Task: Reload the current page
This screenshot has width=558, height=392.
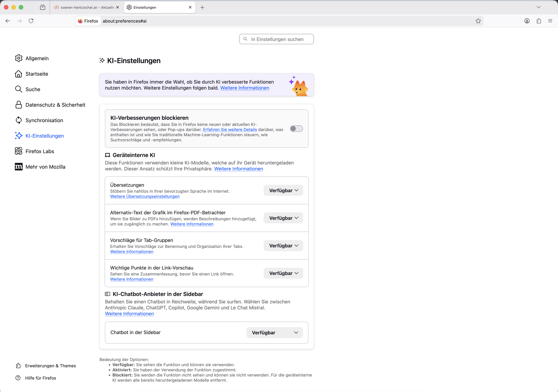Action: (x=31, y=21)
